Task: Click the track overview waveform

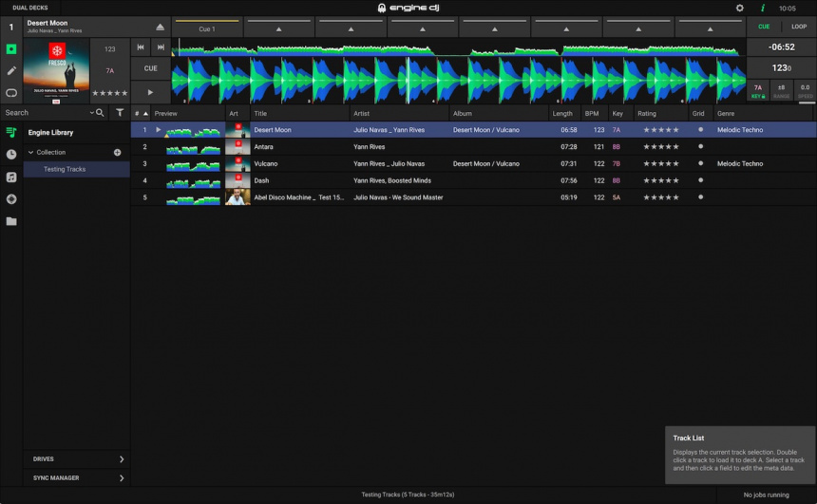Action: point(459,47)
